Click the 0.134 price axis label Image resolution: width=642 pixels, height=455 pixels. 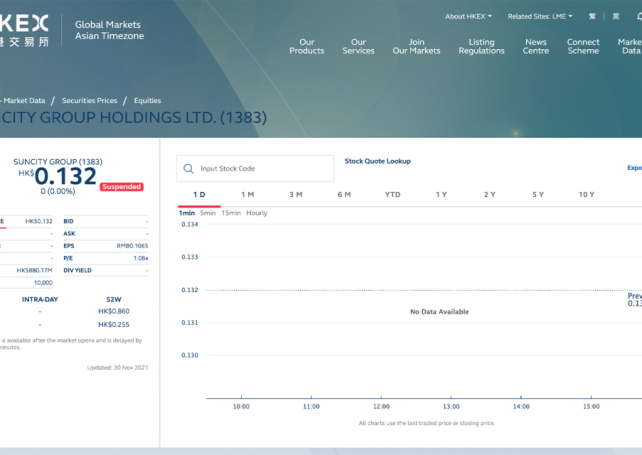190,224
